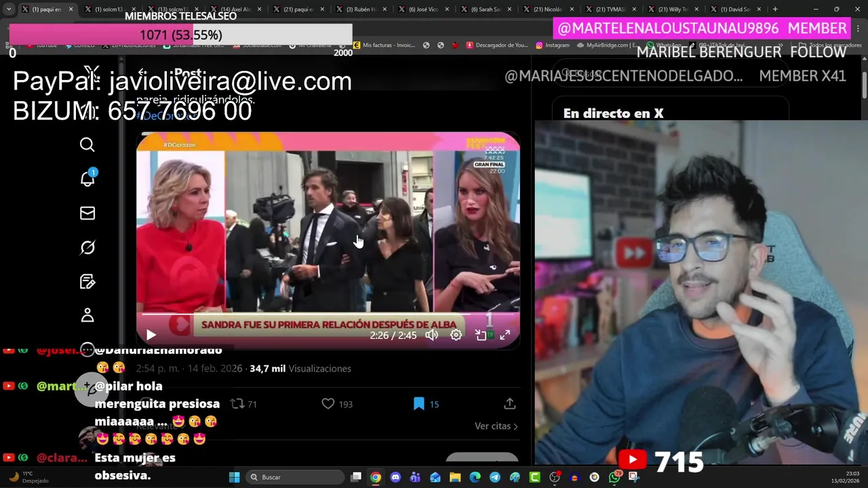The image size is (868, 488).
Task: Open Windows Start menu
Action: coord(234,477)
